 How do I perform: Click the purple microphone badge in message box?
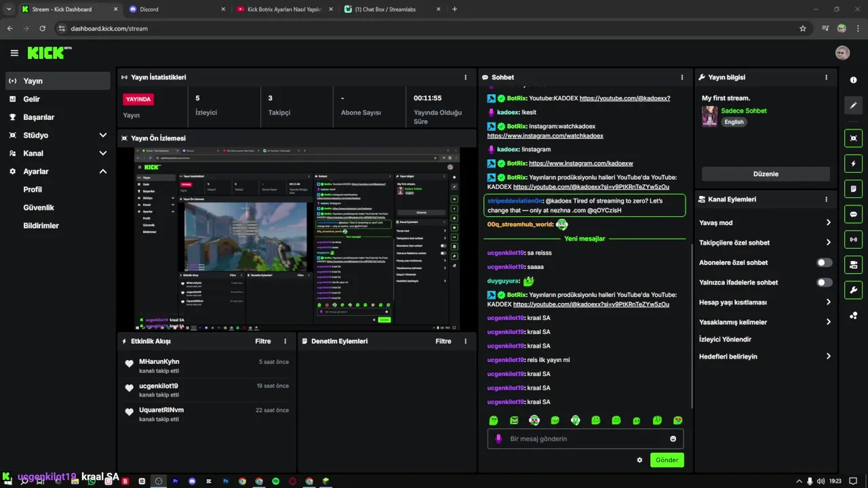499,439
